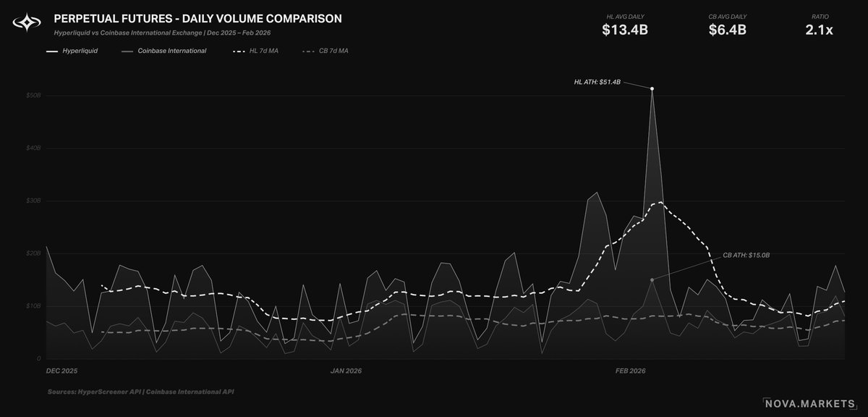Click the Sources: HyperScreener API footer text
868x417 pixels.
[x=140, y=392]
